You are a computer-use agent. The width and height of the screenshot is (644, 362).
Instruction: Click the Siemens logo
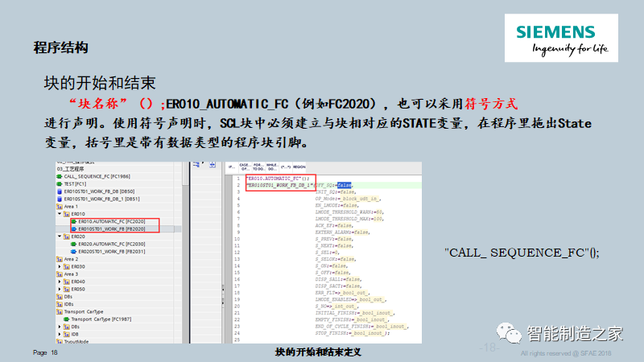coord(561,38)
